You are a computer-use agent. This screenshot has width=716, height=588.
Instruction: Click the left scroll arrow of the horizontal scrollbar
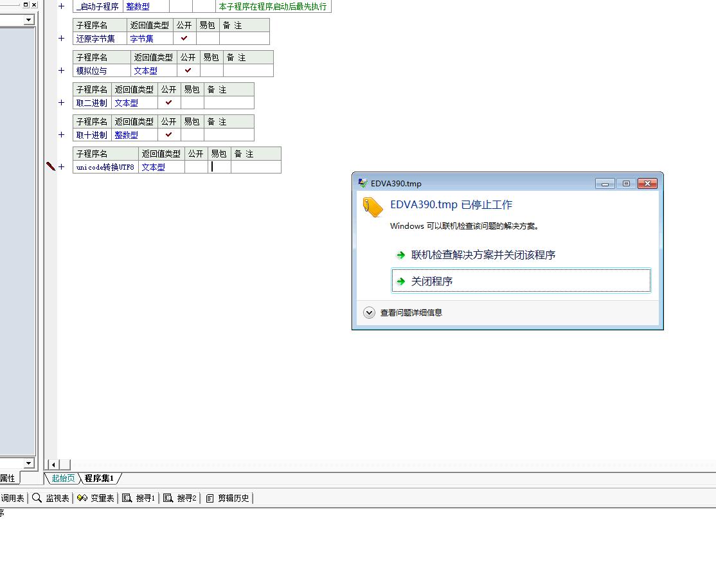click(53, 465)
